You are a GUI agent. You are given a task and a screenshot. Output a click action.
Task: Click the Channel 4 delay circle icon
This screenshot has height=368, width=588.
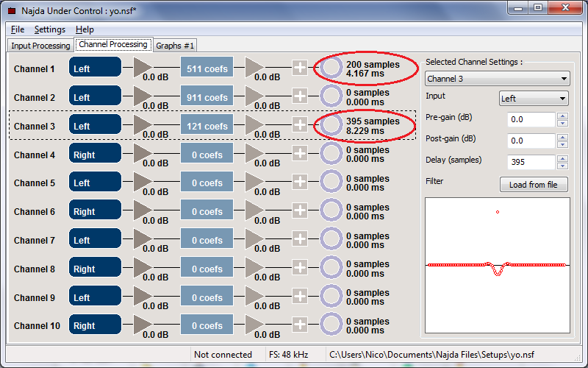coord(331,153)
